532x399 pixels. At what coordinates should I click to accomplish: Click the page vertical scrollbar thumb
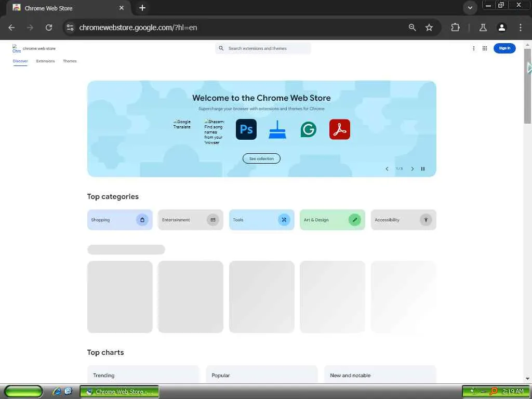pyautogui.click(x=527, y=86)
